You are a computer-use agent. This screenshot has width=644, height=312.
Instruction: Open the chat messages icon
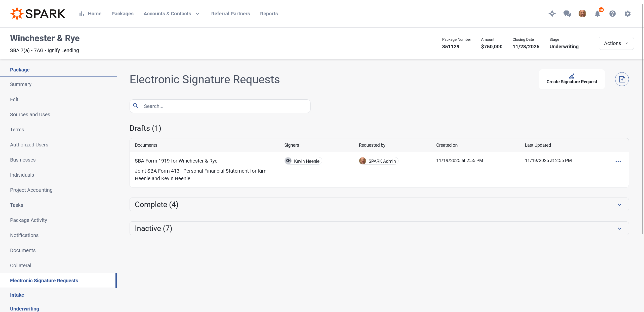(x=567, y=14)
